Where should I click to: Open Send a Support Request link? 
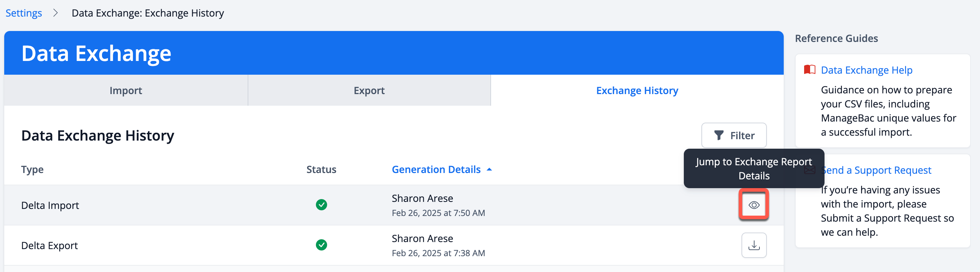876,170
